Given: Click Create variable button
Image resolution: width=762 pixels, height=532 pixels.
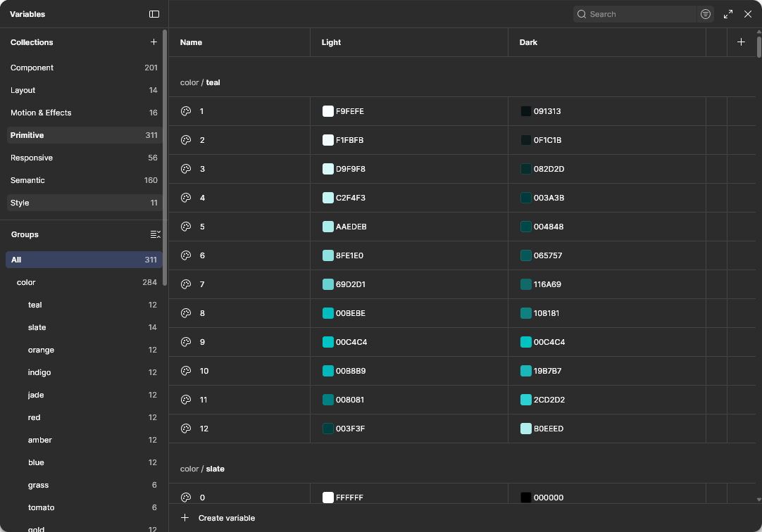Looking at the screenshot, I should 218,518.
